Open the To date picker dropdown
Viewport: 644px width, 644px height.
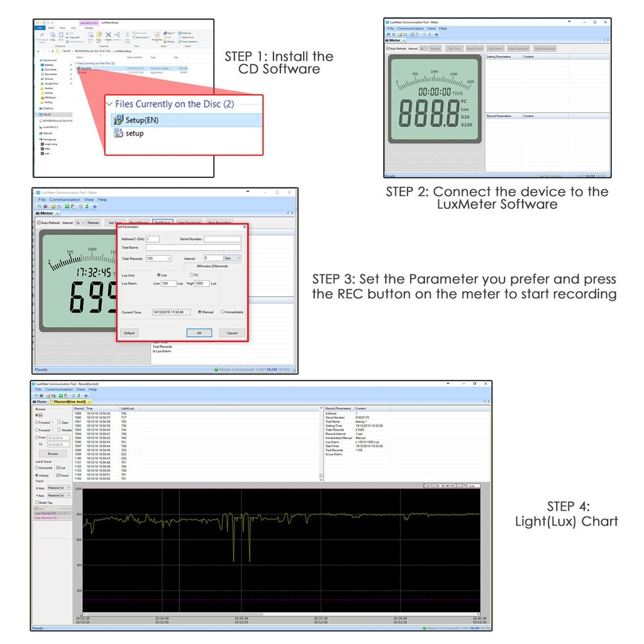pyautogui.click(x=68, y=445)
